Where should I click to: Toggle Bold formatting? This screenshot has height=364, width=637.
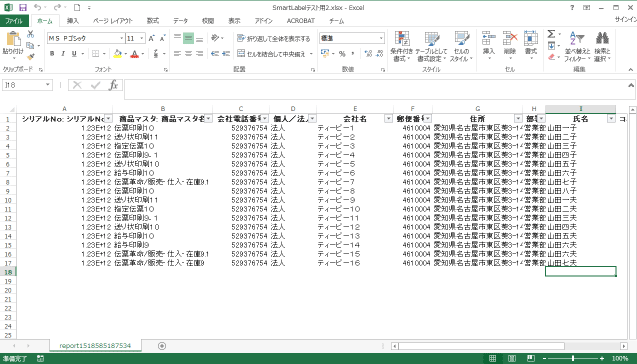(52, 54)
